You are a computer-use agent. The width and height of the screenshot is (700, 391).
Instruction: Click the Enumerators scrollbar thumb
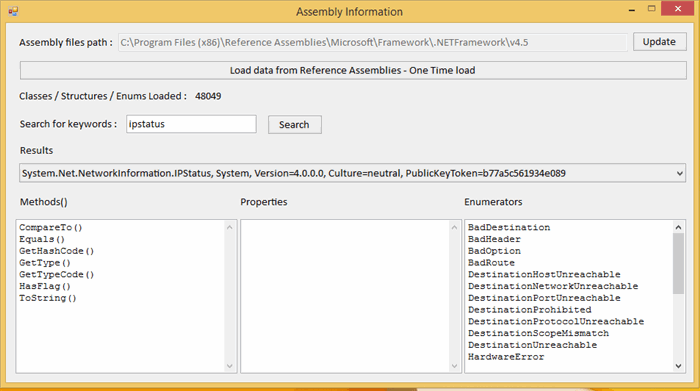pos(679,263)
